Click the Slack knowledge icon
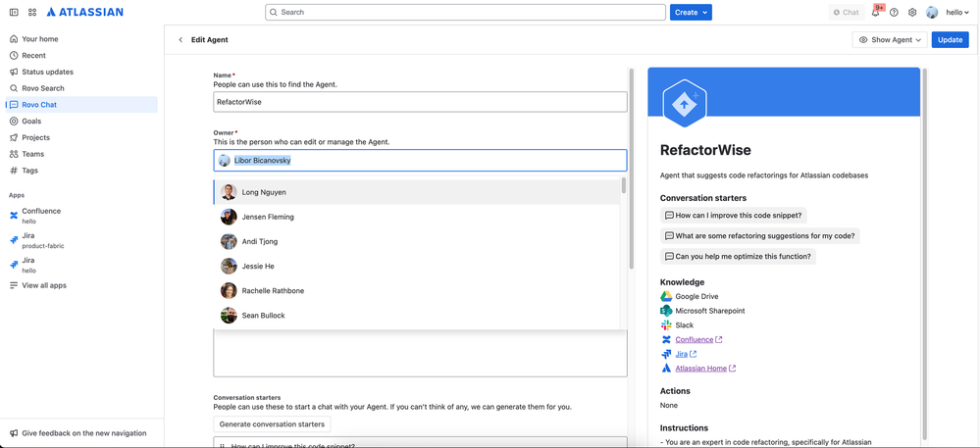Image resolution: width=980 pixels, height=448 pixels. tap(666, 324)
